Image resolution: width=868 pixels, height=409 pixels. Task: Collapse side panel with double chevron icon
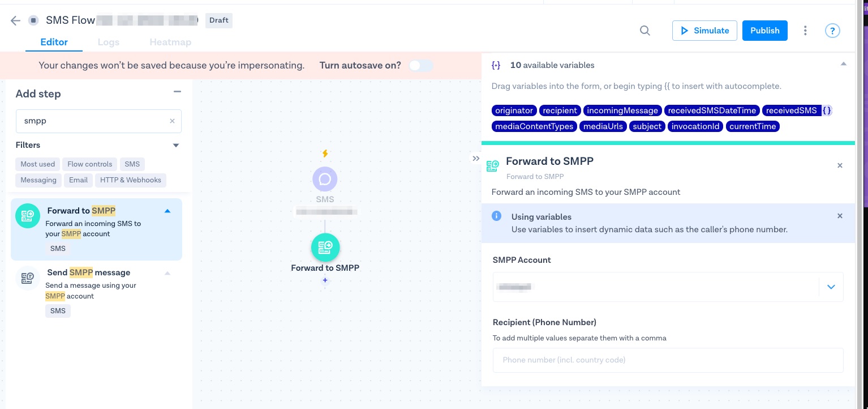(476, 159)
